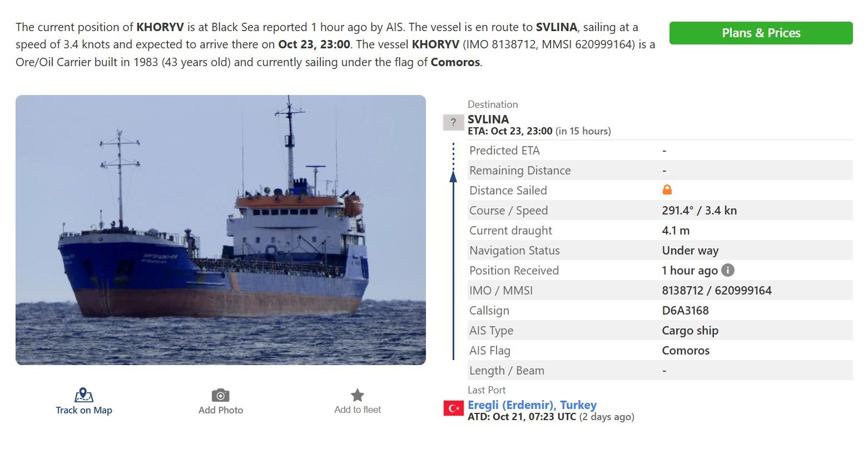Select the IMO / MMSI number value
The width and height of the screenshot is (868, 449).
tap(717, 291)
